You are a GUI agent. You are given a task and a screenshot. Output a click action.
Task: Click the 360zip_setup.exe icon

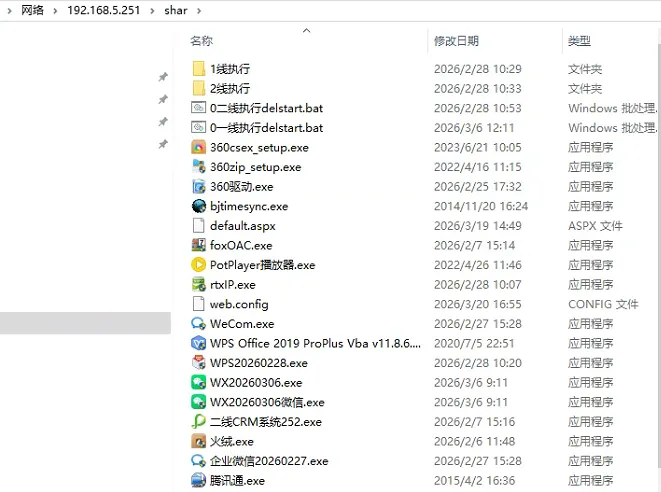pyautogui.click(x=199, y=167)
